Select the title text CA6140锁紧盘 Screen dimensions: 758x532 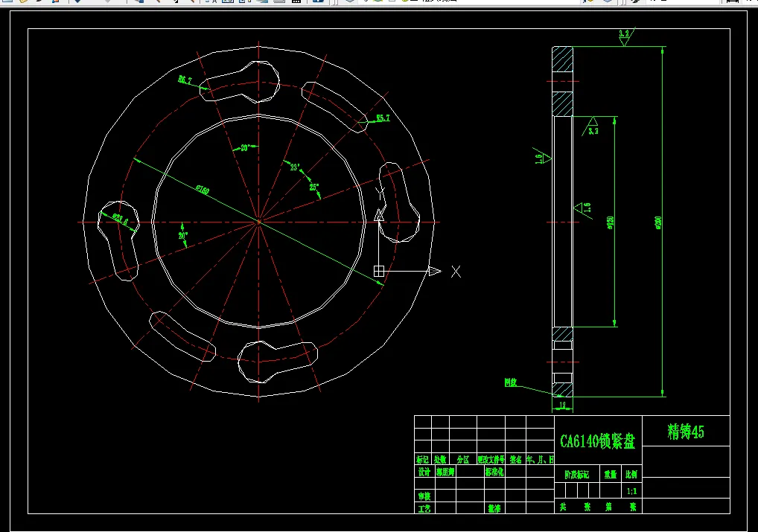(597, 441)
